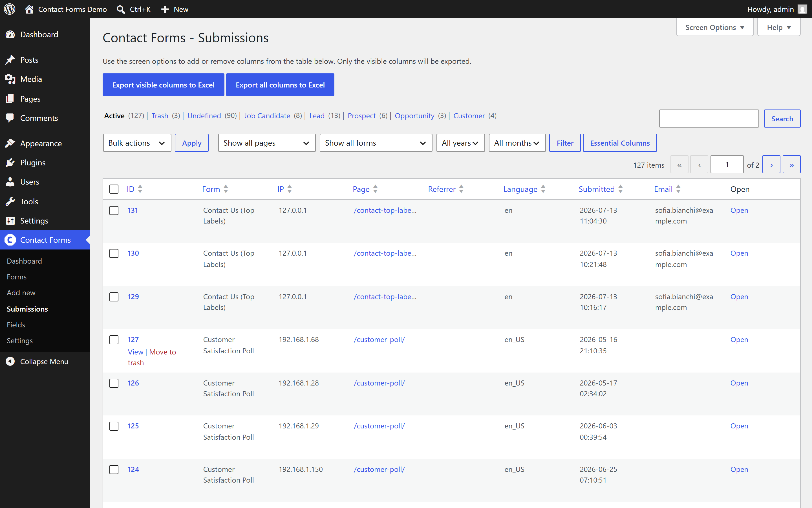Sort by ID column arrows

click(140, 189)
